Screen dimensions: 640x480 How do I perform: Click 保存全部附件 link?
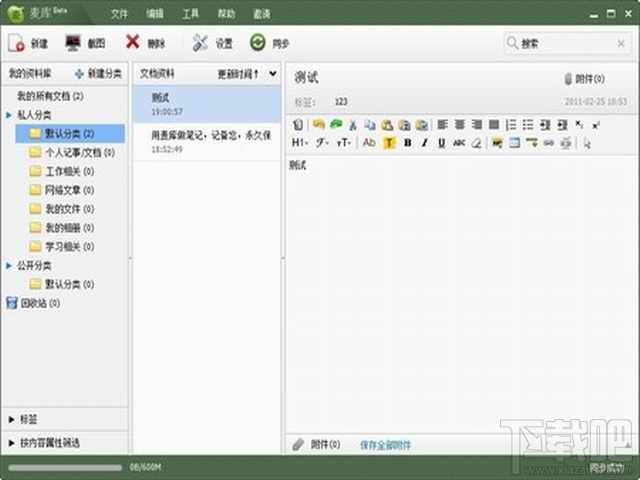[x=385, y=445]
